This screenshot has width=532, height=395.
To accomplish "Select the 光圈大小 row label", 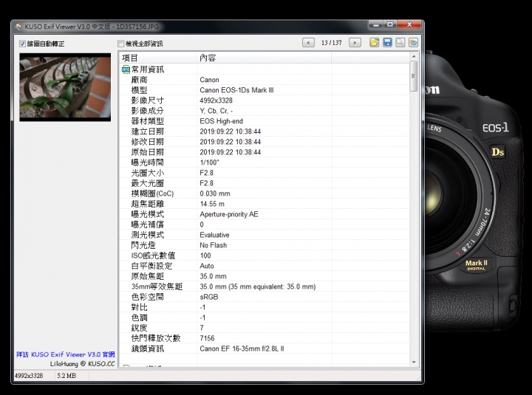I will 148,173.
